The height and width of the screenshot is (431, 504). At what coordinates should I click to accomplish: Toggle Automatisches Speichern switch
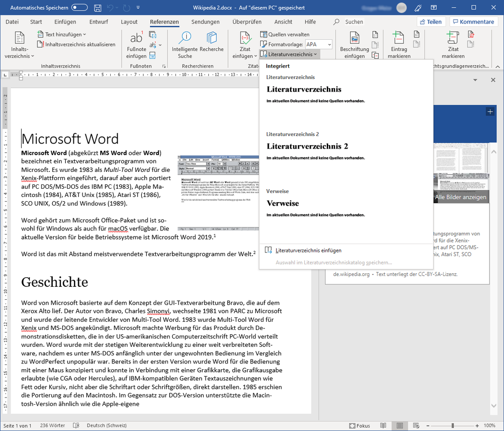(x=79, y=8)
